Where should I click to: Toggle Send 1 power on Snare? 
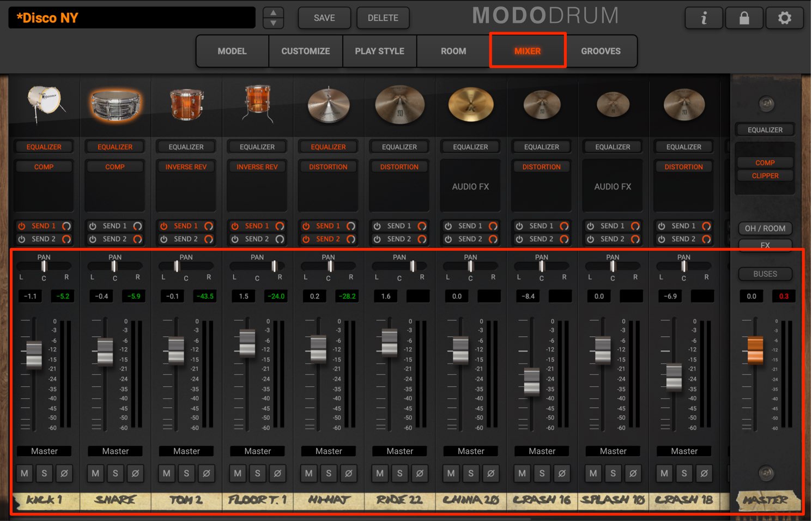(93, 226)
